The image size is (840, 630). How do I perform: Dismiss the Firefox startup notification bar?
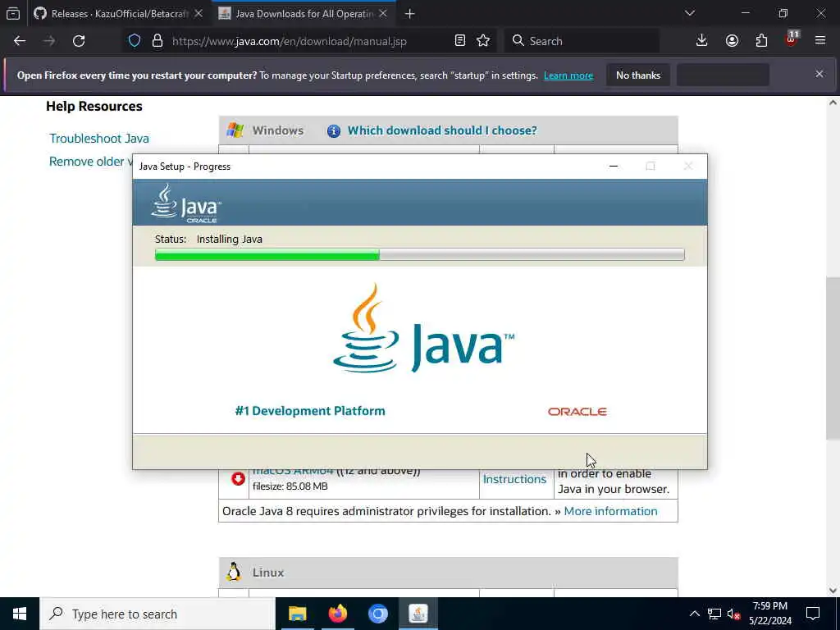(x=819, y=75)
